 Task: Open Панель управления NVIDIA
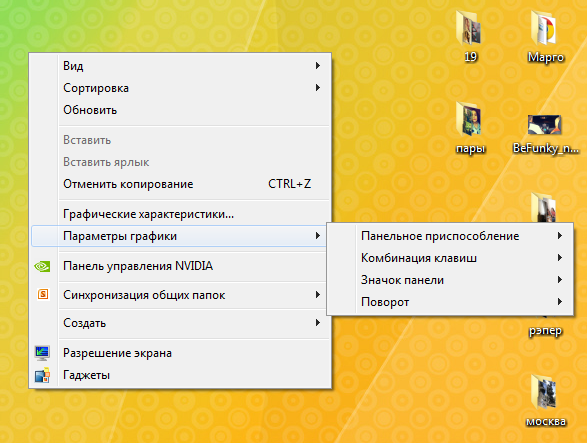[180, 266]
